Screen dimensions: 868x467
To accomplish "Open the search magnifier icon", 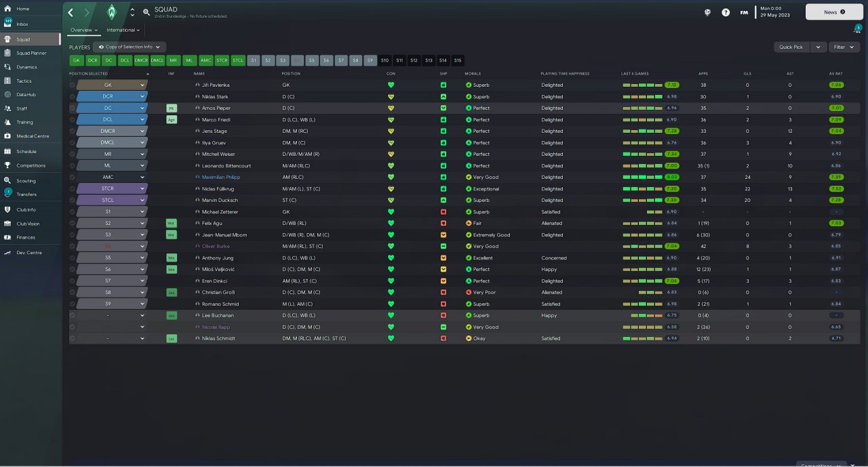I will click(146, 12).
